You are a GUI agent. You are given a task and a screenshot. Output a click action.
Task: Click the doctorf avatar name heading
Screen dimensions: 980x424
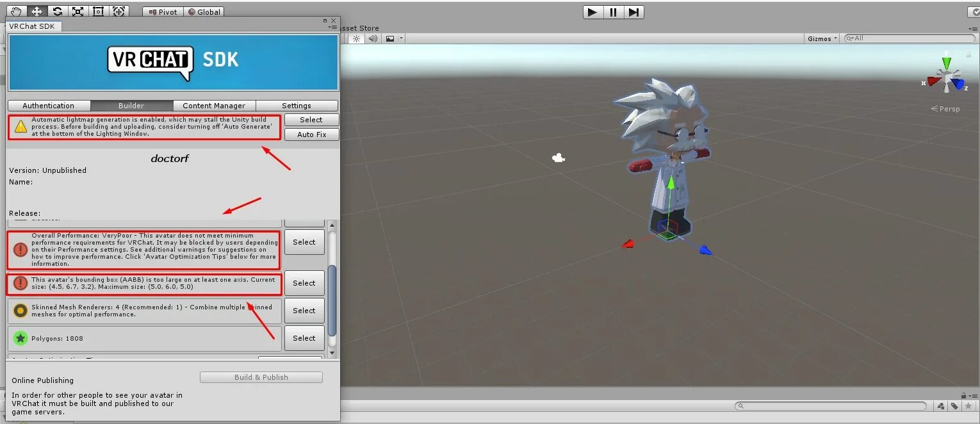[x=170, y=158]
